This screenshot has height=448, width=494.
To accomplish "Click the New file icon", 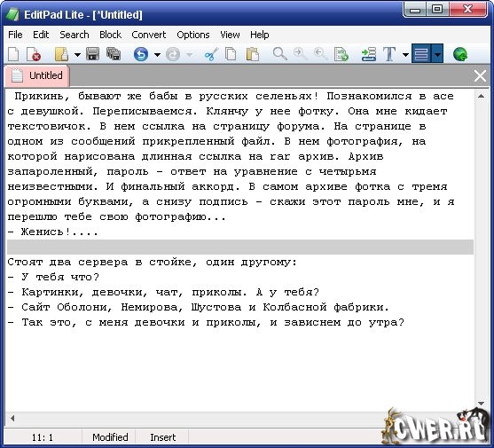I will click(13, 54).
